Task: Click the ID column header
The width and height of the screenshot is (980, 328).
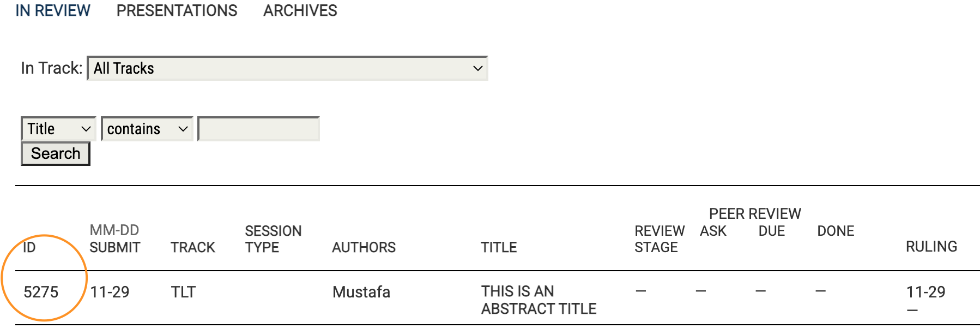Action: (x=29, y=247)
